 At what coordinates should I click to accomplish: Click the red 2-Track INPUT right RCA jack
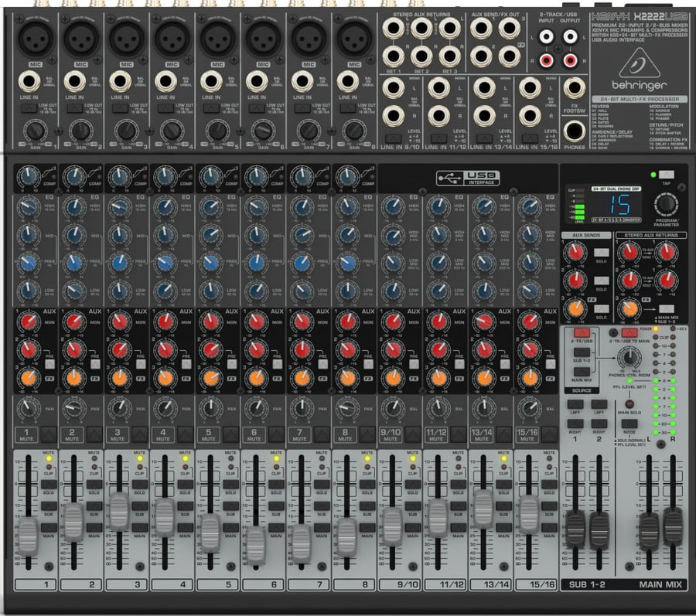(546, 60)
